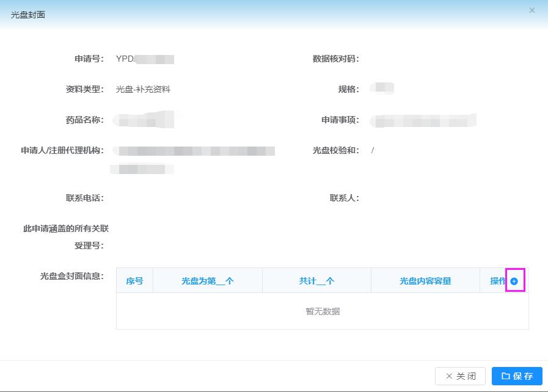
Task: Select the 光盘内容容量 column header
Action: (x=425, y=280)
